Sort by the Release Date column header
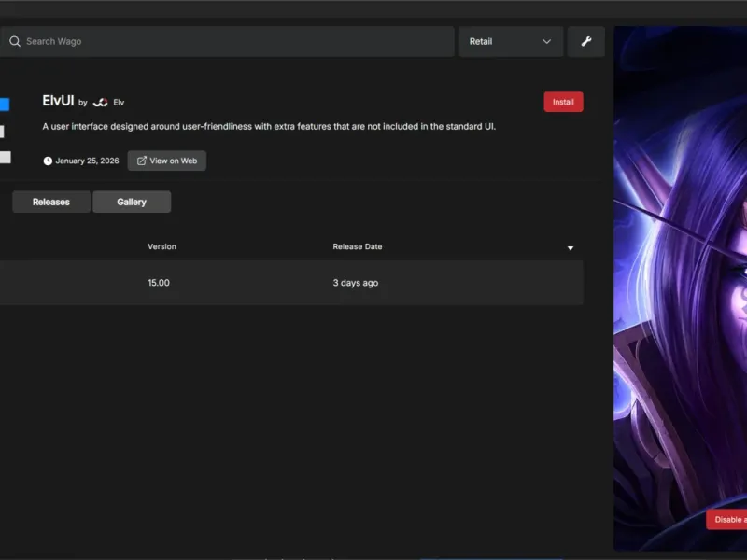747x560 pixels. pos(358,246)
